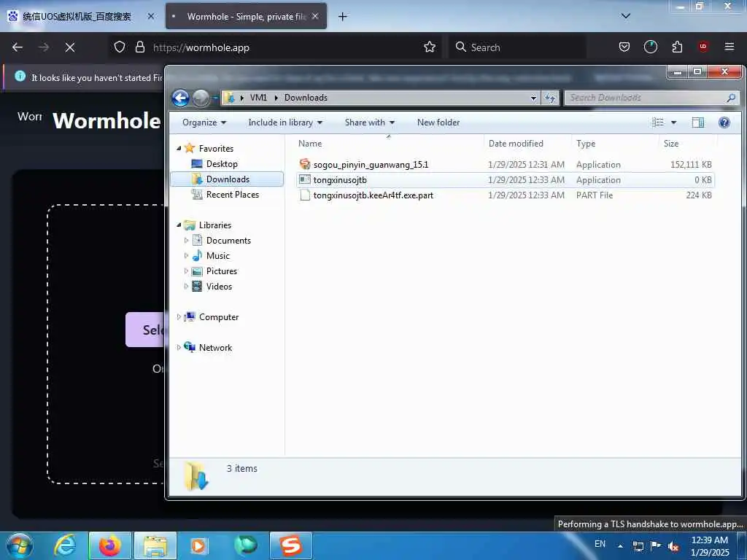747x560 pixels.
Task: Expand the address bar history dropdown
Action: tap(533, 98)
